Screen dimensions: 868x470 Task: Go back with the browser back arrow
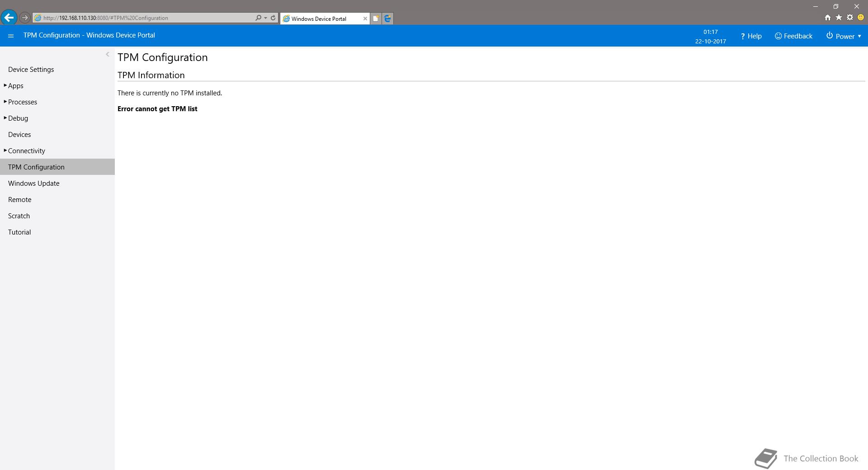pos(9,18)
